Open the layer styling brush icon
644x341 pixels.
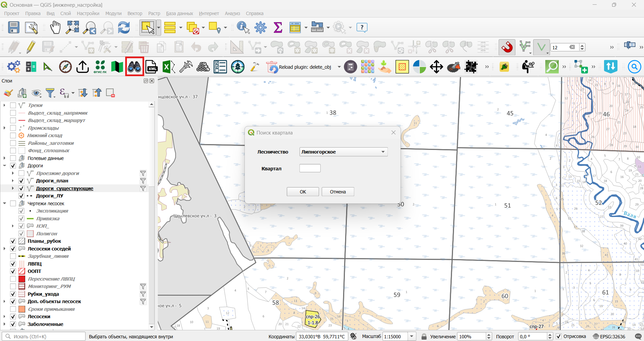8,93
